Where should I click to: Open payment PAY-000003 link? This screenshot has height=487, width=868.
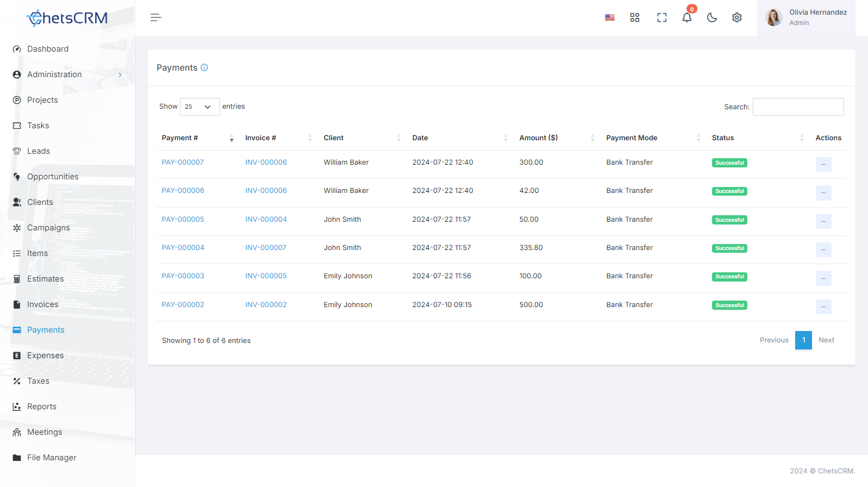coord(183,276)
